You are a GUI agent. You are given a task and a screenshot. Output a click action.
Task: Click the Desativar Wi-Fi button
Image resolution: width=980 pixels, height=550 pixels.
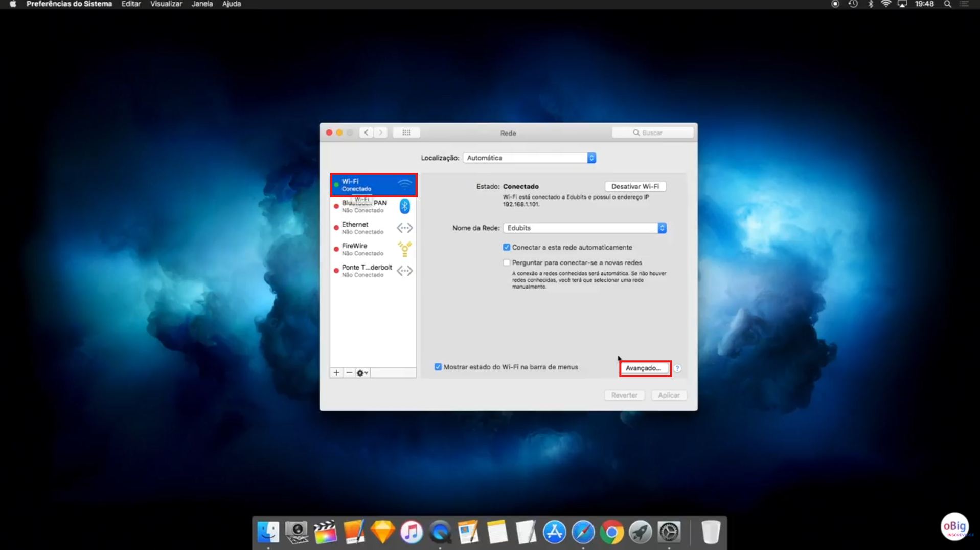tap(635, 186)
